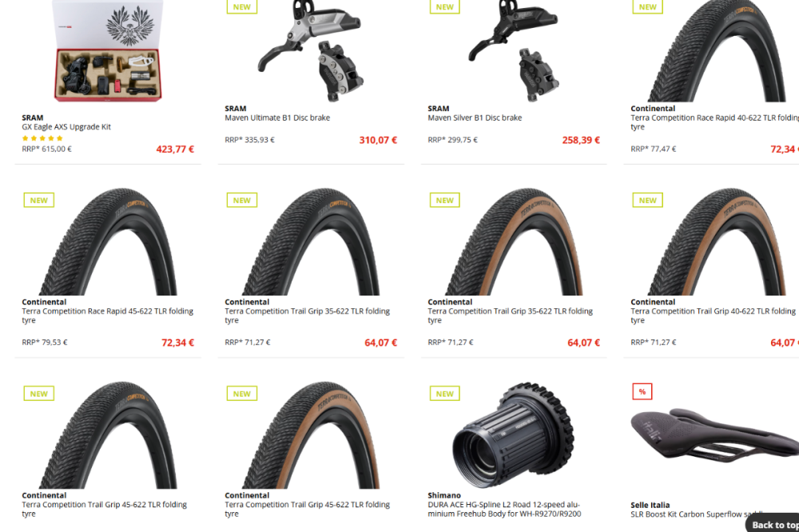Image resolution: width=799 pixels, height=532 pixels.
Task: Click the NEW badge on Shimano freehub body
Action: point(445,393)
